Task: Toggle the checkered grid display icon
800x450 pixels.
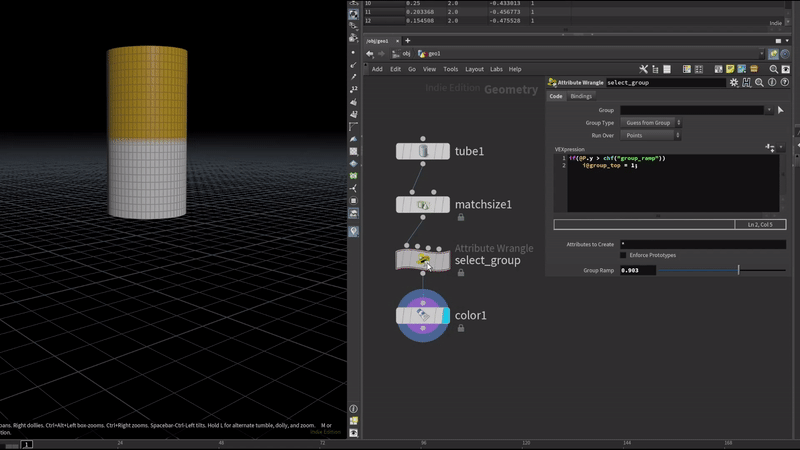Action: pyautogui.click(x=354, y=152)
